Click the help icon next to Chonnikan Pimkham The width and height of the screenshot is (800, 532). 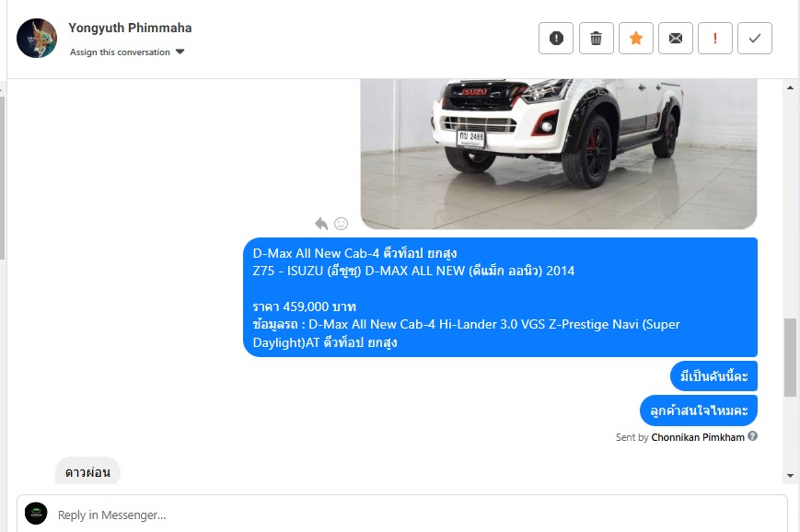tap(752, 436)
